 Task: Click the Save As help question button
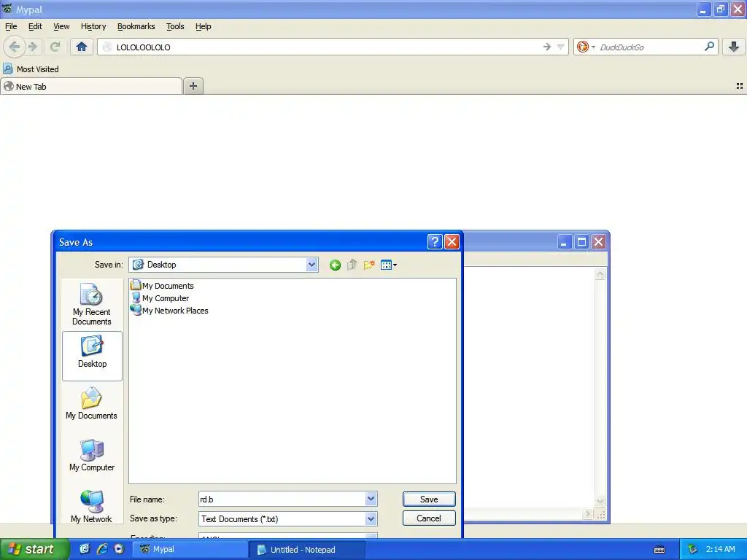[x=435, y=242]
